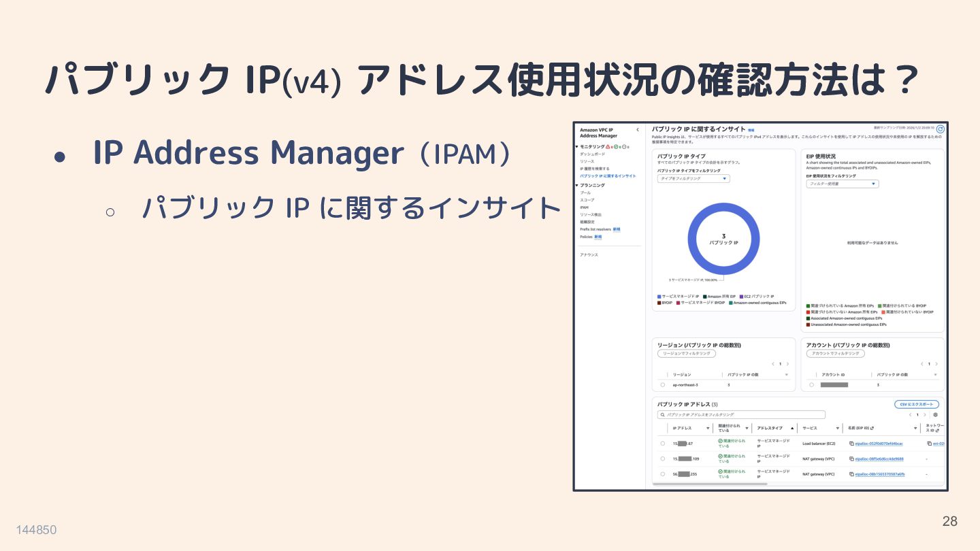Sort the IP アドレス column
The height and width of the screenshot is (551, 980).
coord(708,429)
